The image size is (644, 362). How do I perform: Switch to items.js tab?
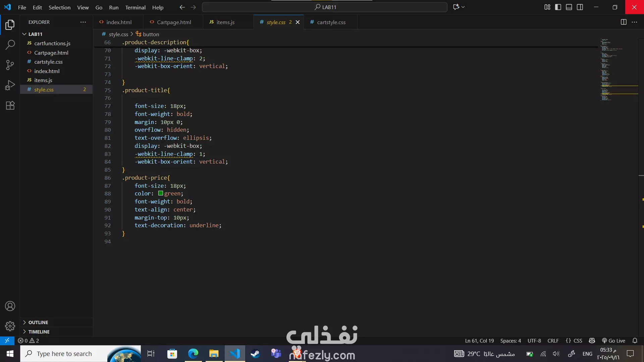click(228, 22)
